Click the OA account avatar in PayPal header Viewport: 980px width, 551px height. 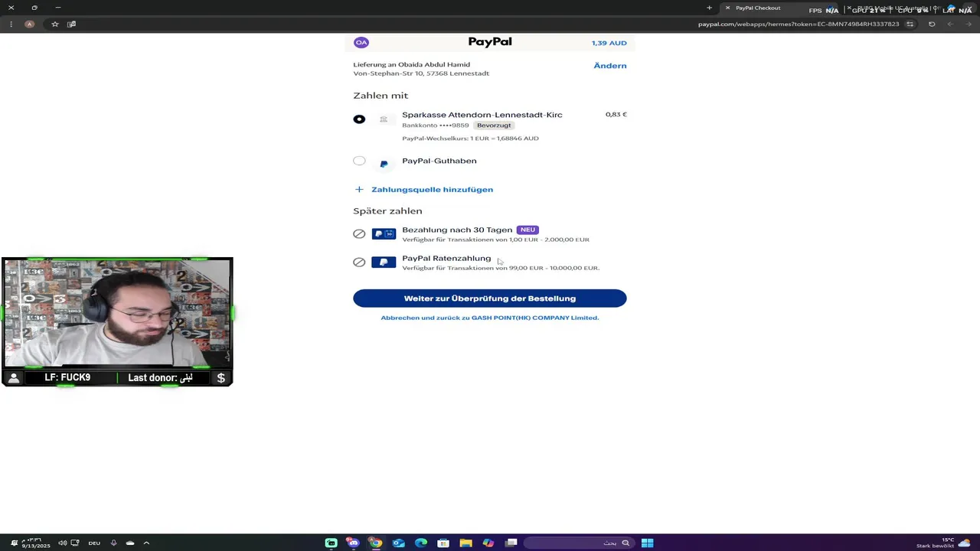(361, 43)
